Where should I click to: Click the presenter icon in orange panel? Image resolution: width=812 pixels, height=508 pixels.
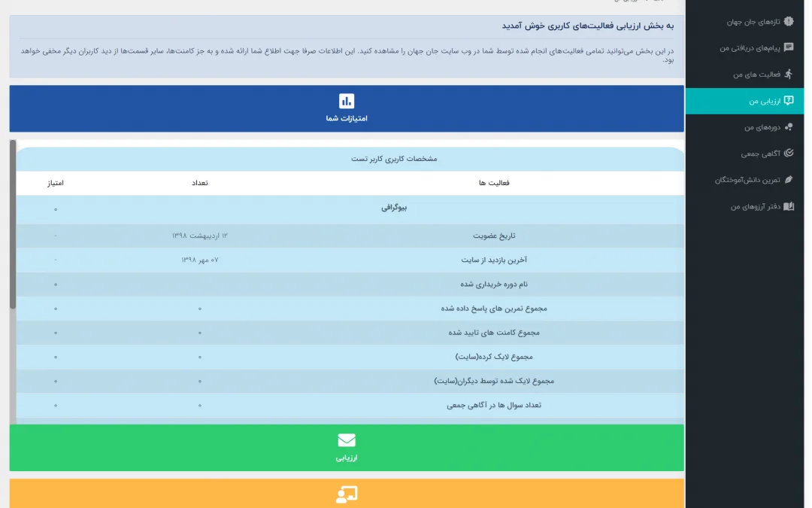(347, 494)
